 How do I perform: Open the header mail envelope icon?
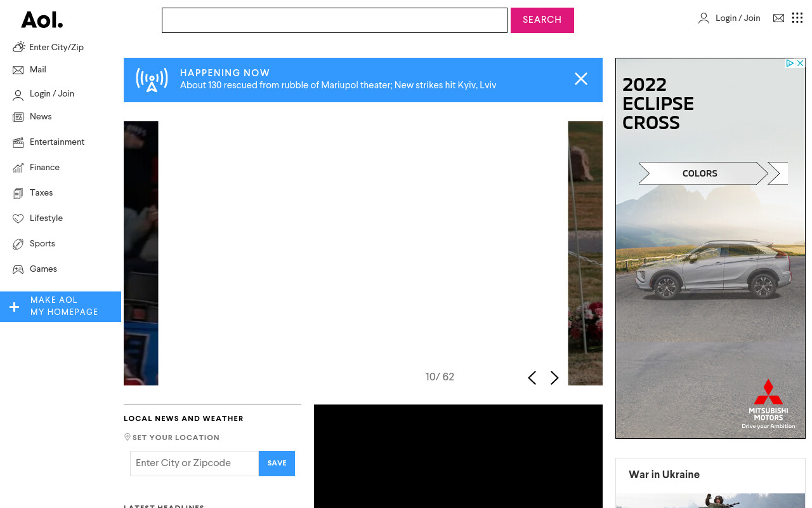click(x=778, y=18)
